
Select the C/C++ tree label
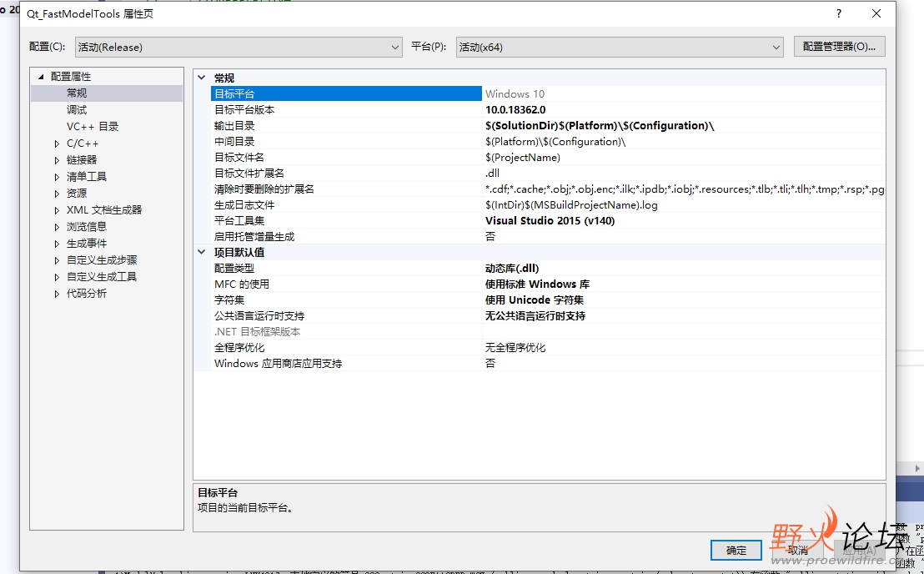point(83,143)
